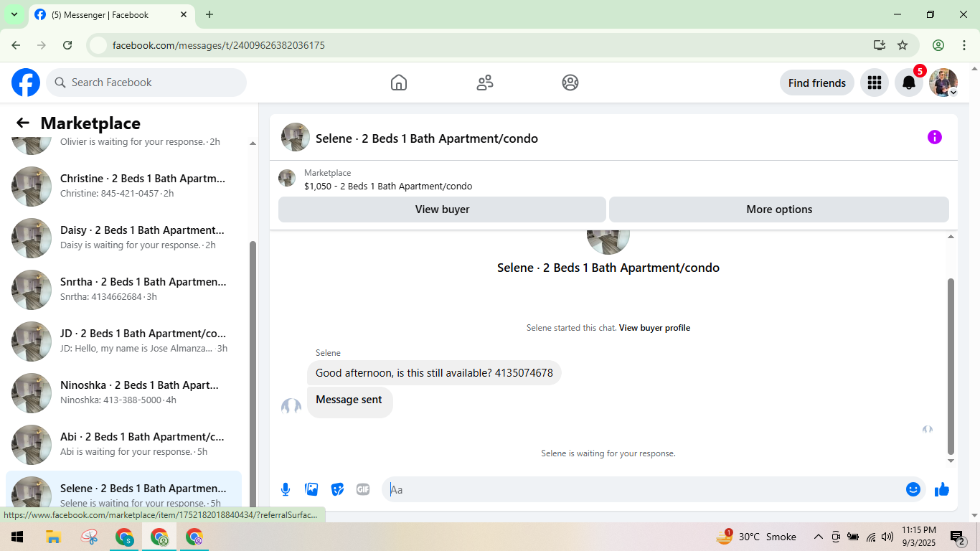Viewport: 980px width, 551px height.
Task: Click the conversation list scrollbar
Action: [x=253, y=373]
